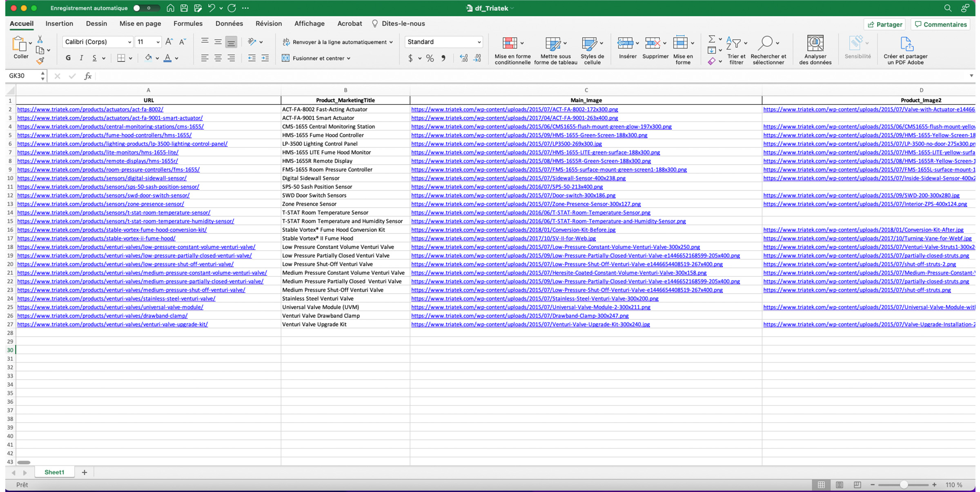This screenshot has width=980, height=492.
Task: Click the Decrease indent icon
Action: [252, 58]
